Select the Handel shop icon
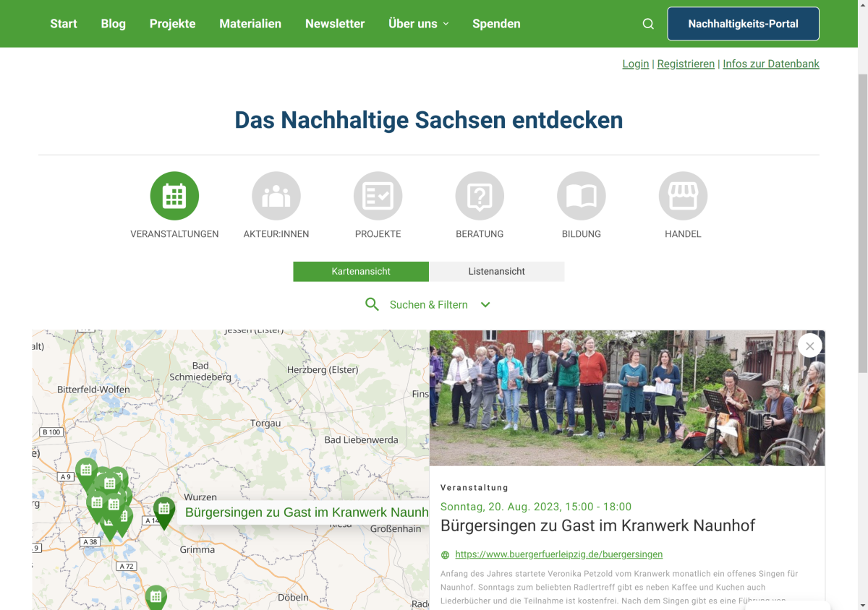The width and height of the screenshot is (868, 610). coord(683,195)
